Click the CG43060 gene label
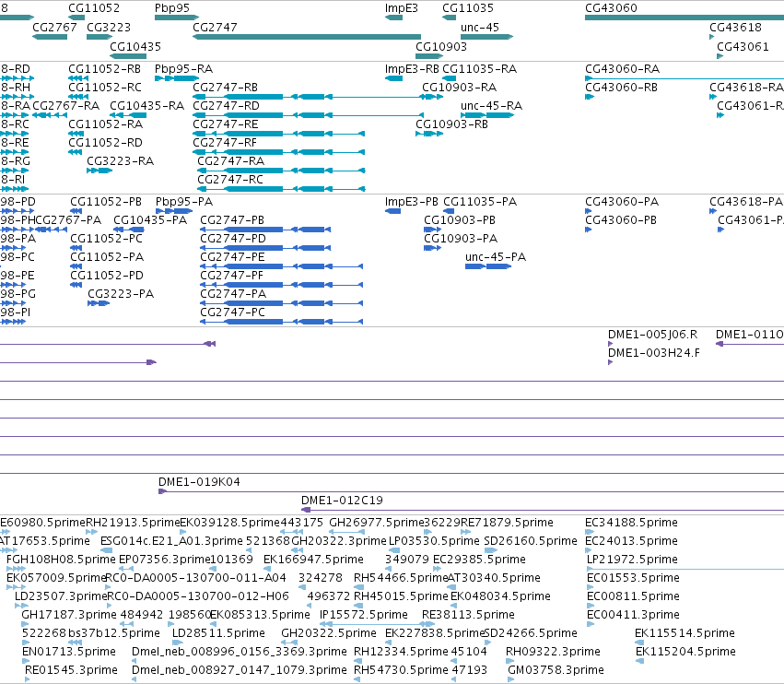The image size is (784, 684). click(x=611, y=8)
